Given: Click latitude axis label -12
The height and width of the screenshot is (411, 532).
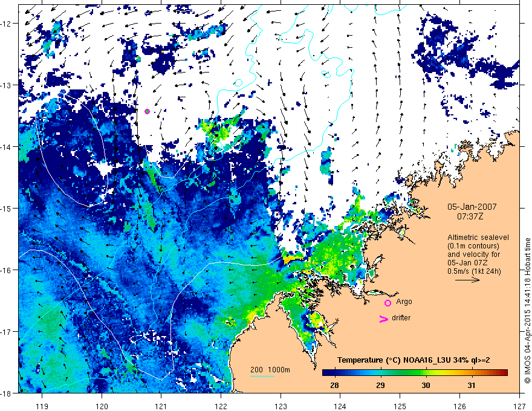Looking at the screenshot, I should point(7,24).
